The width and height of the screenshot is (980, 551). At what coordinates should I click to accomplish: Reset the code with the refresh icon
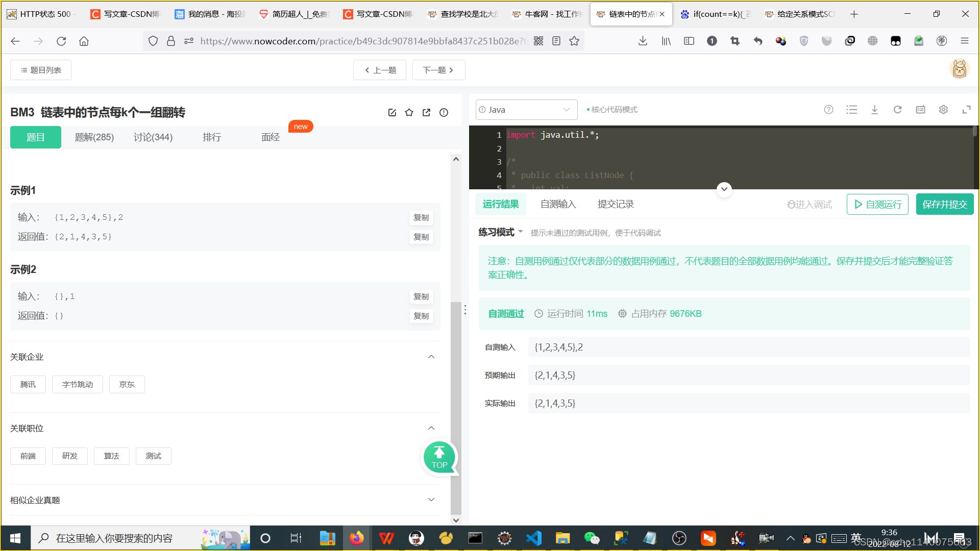(x=898, y=109)
